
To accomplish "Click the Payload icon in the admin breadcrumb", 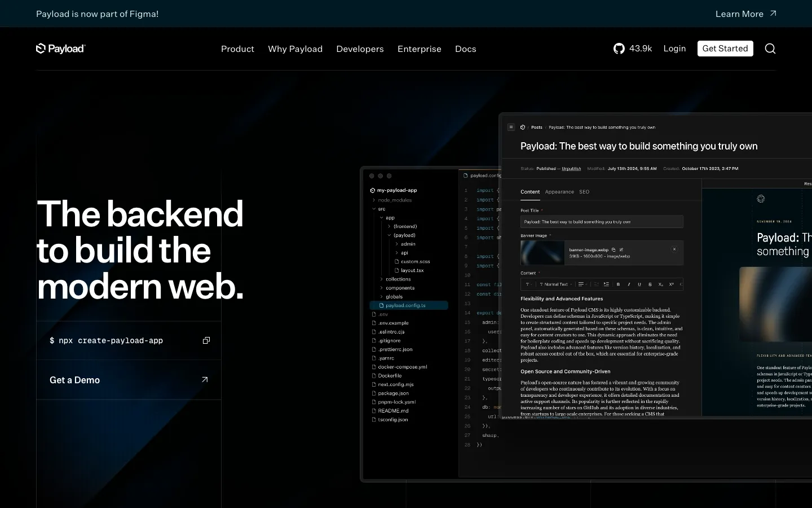I will 523,127.
